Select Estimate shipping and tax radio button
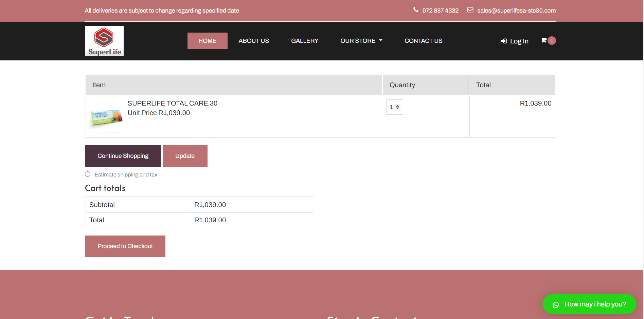 click(x=88, y=174)
